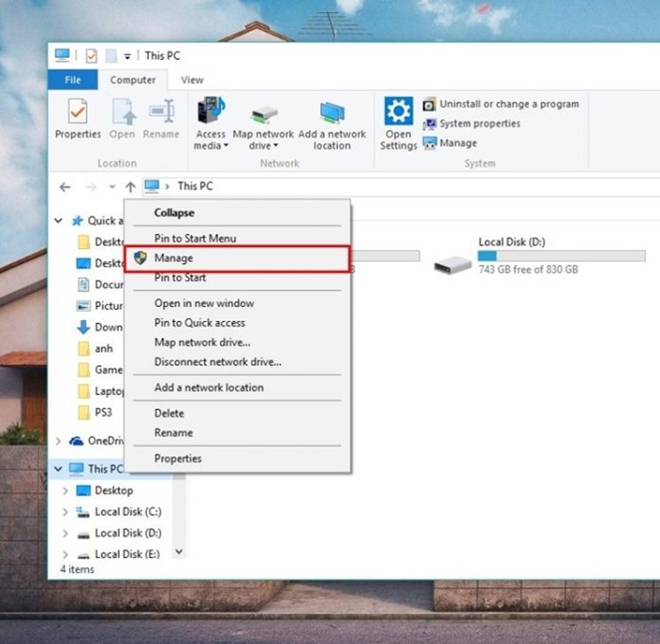Image resolution: width=660 pixels, height=644 pixels.
Task: Choose Properties in context menu
Action: 237,458
